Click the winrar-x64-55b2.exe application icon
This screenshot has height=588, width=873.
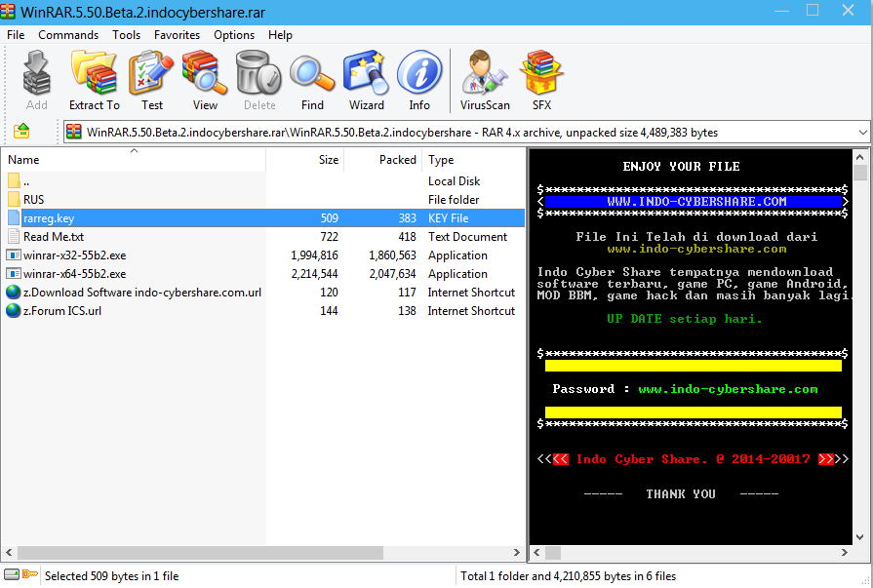coord(14,273)
